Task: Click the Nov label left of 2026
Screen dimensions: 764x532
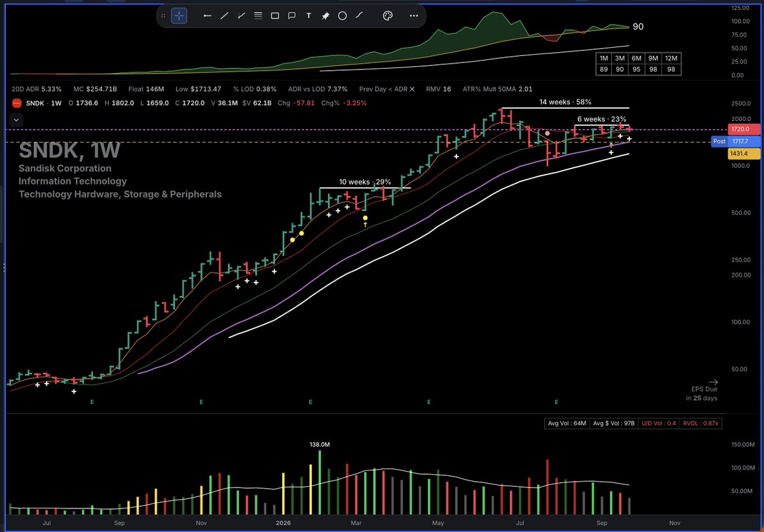Action: [201, 522]
